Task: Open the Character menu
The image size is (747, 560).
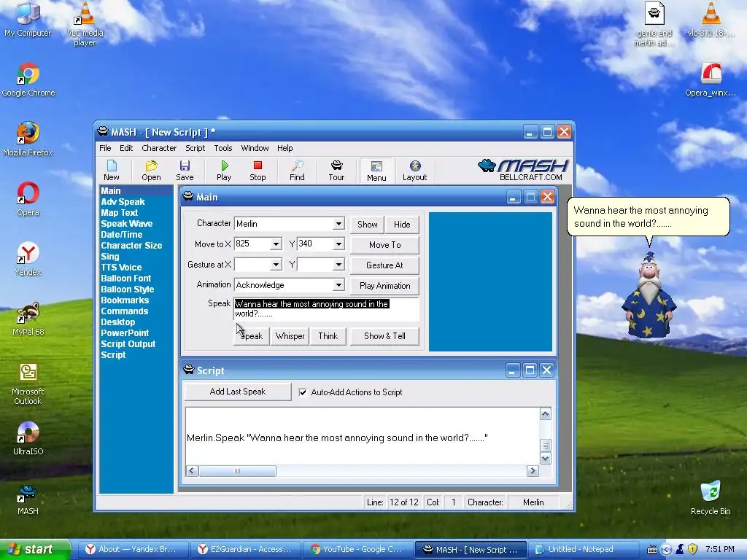Action: tap(159, 148)
